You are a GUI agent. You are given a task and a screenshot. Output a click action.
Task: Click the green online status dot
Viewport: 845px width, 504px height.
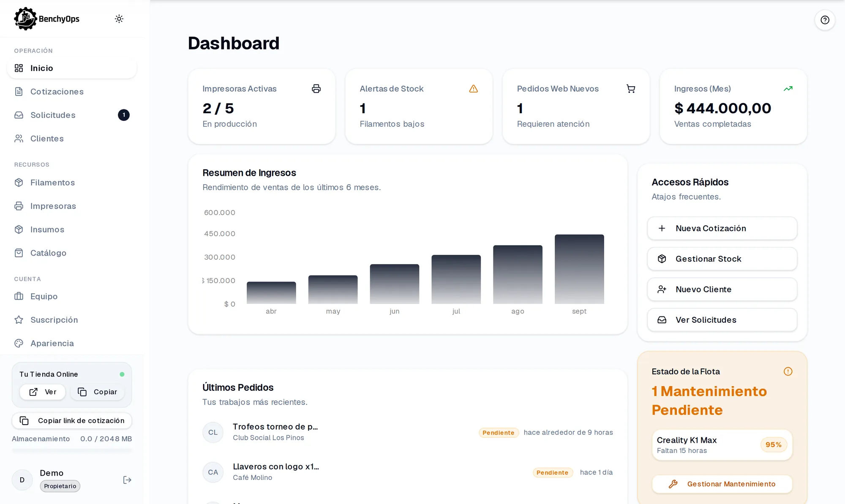click(x=122, y=374)
